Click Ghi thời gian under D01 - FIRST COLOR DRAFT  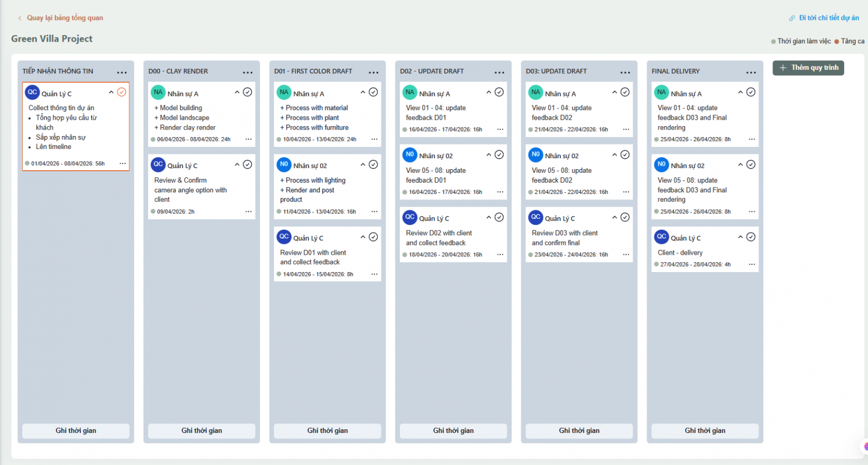point(327,431)
